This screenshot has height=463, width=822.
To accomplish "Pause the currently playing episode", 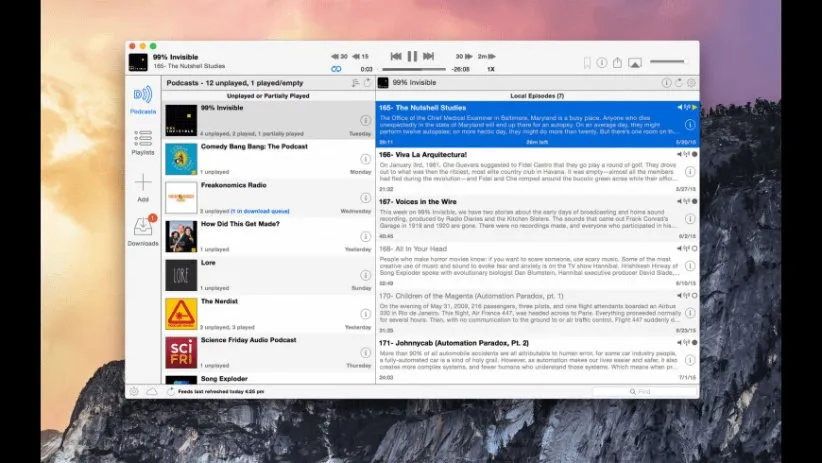I will (411, 57).
